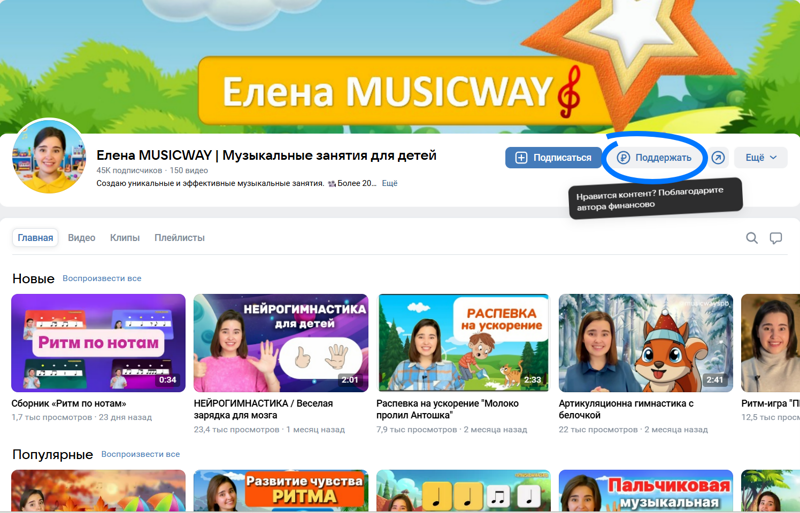Open the Ритм по нотам video thumbnail

(98, 343)
